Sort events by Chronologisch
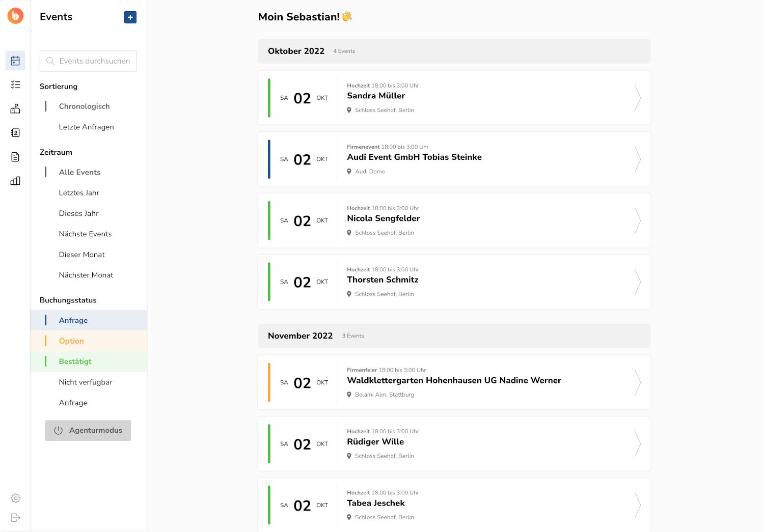Viewport: 764px width, 532px height. click(84, 106)
